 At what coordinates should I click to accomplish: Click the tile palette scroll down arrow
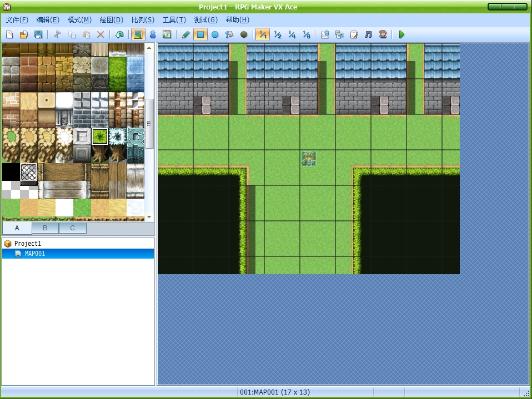[149, 218]
